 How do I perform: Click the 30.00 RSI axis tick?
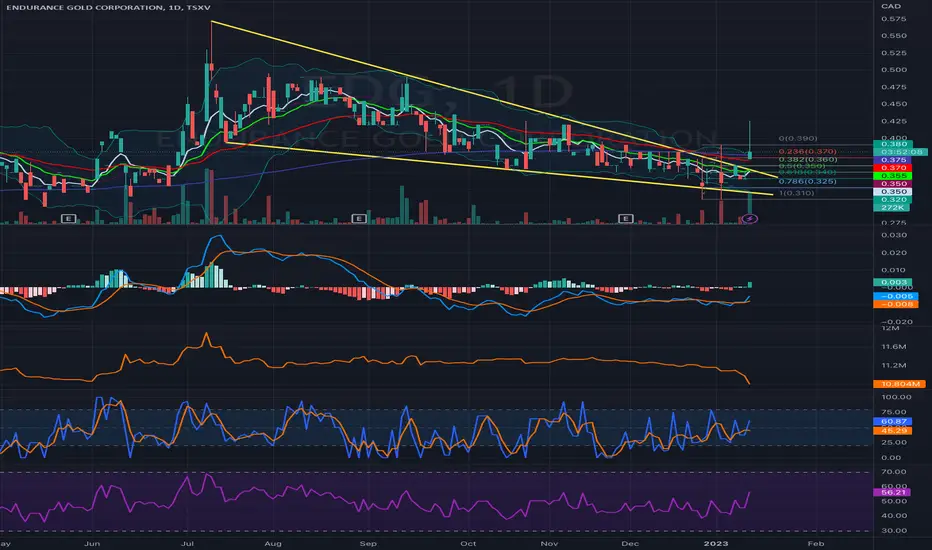coord(894,530)
